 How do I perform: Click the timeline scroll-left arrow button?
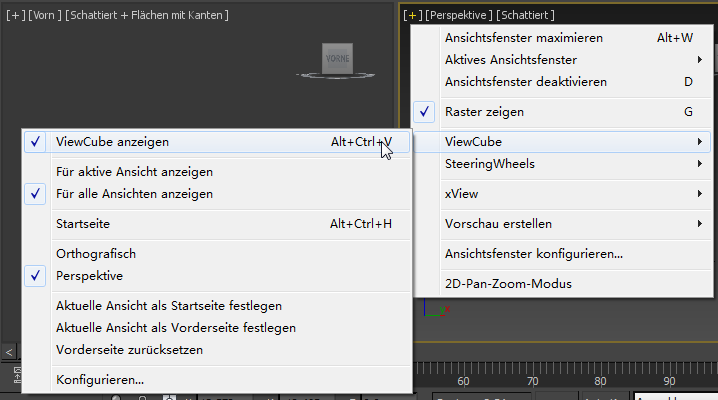[x=9, y=352]
